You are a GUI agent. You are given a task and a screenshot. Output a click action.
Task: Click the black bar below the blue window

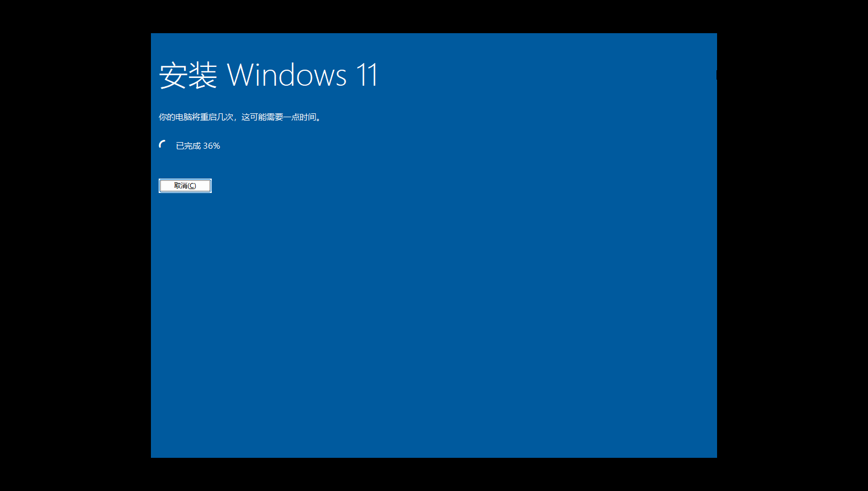pos(434,474)
